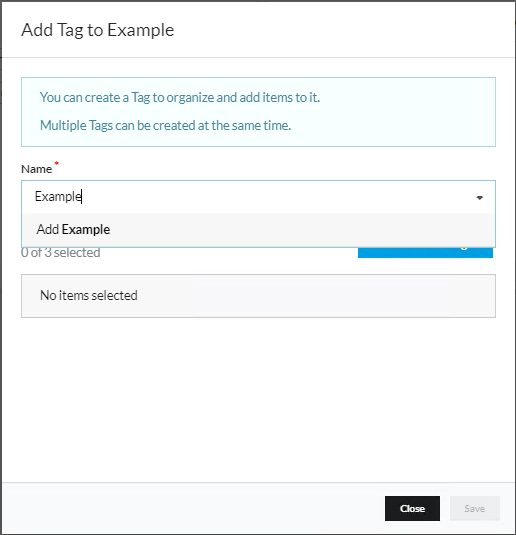Screen dimensions: 516x535
Task: Click the 'No items selected' box
Action: click(x=258, y=296)
